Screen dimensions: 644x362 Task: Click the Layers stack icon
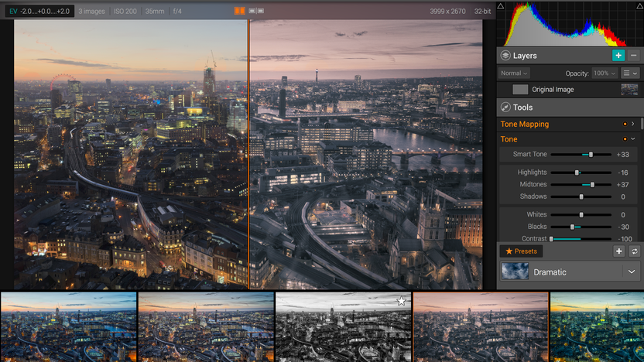click(505, 56)
